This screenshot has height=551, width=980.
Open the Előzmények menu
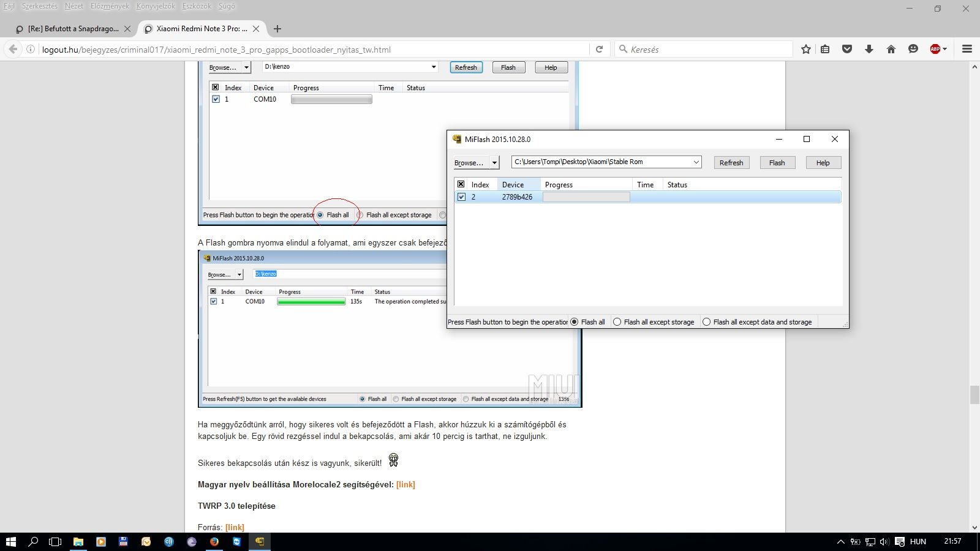(x=110, y=6)
